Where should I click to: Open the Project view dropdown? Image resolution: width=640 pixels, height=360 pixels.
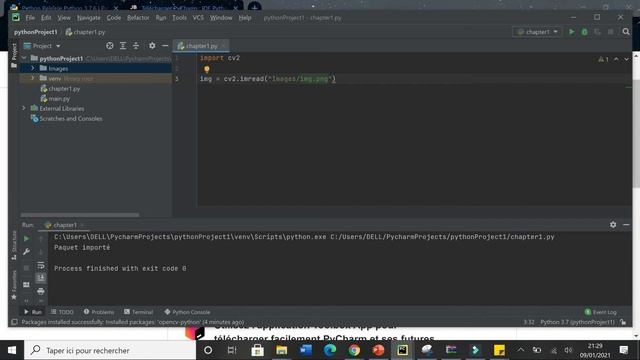point(42,46)
